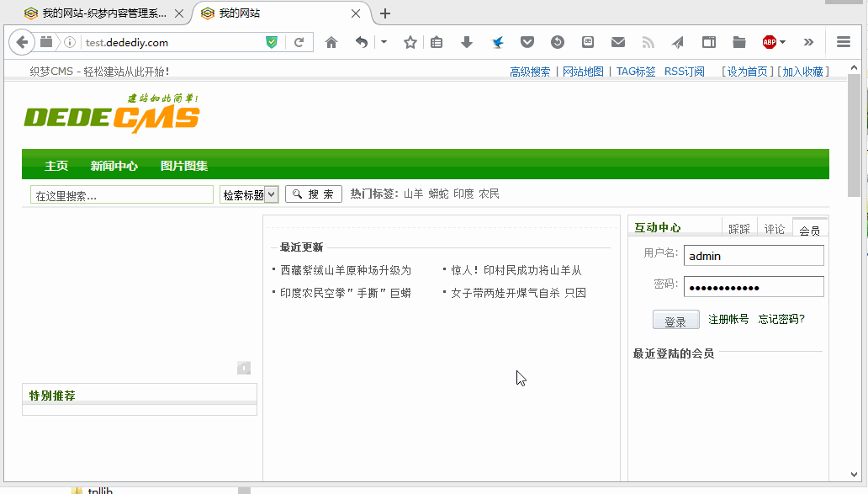
Task: Switch to the 新闻中心 navigation menu
Action: tap(114, 166)
